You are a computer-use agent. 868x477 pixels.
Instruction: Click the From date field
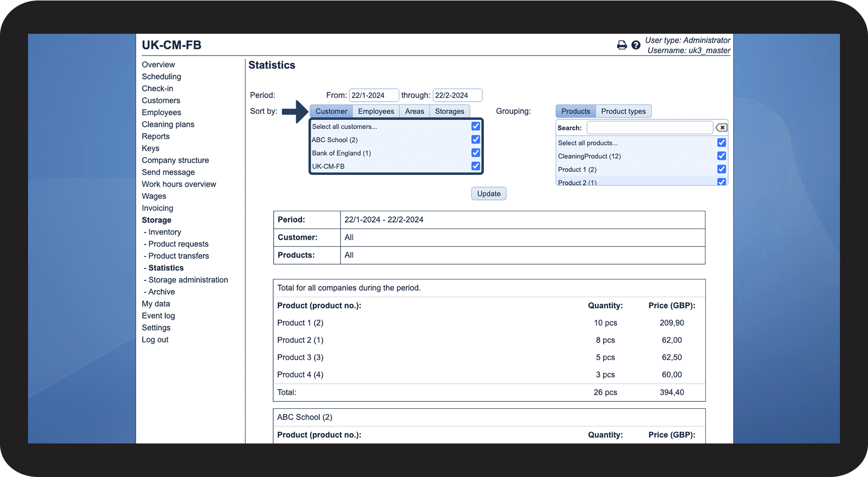[373, 95]
